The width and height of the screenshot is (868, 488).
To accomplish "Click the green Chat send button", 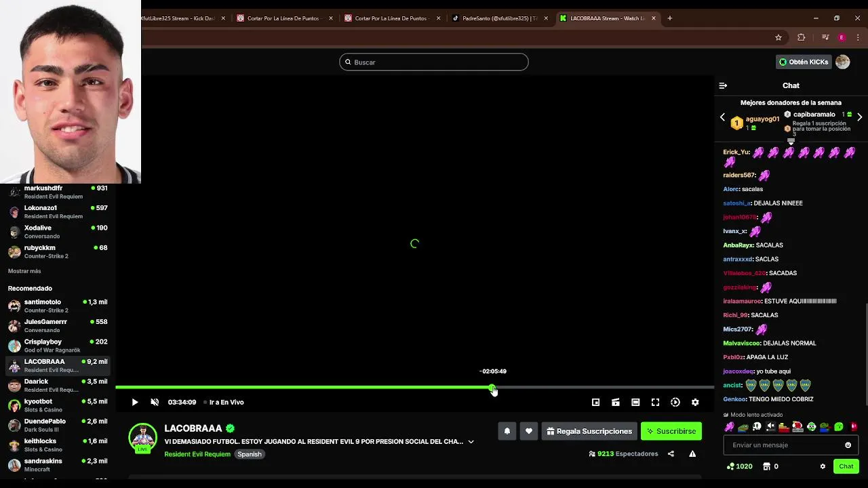I will [x=846, y=466].
